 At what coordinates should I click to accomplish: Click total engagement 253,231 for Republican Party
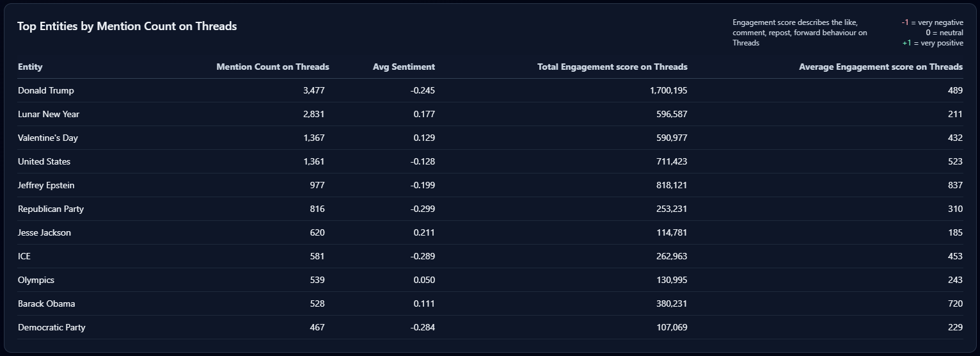pyautogui.click(x=672, y=209)
